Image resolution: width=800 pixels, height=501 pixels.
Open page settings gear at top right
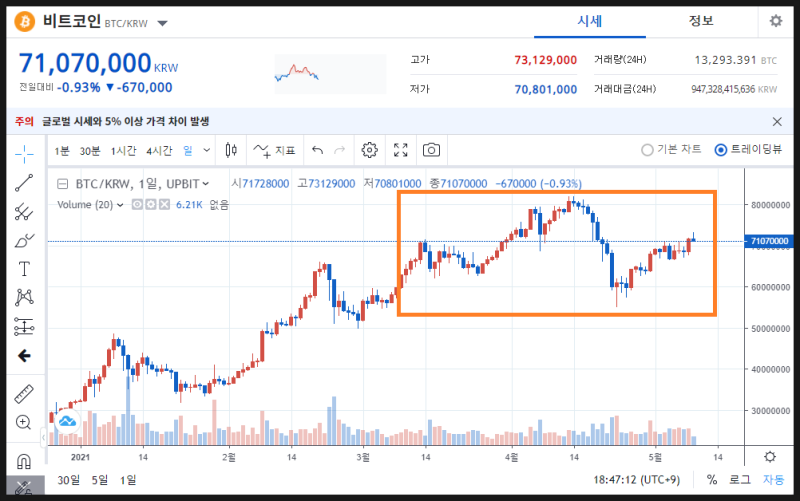(x=776, y=21)
